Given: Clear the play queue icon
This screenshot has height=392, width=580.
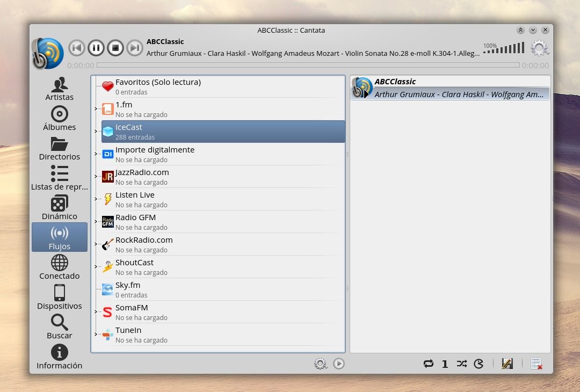Looking at the screenshot, I should pos(535,364).
